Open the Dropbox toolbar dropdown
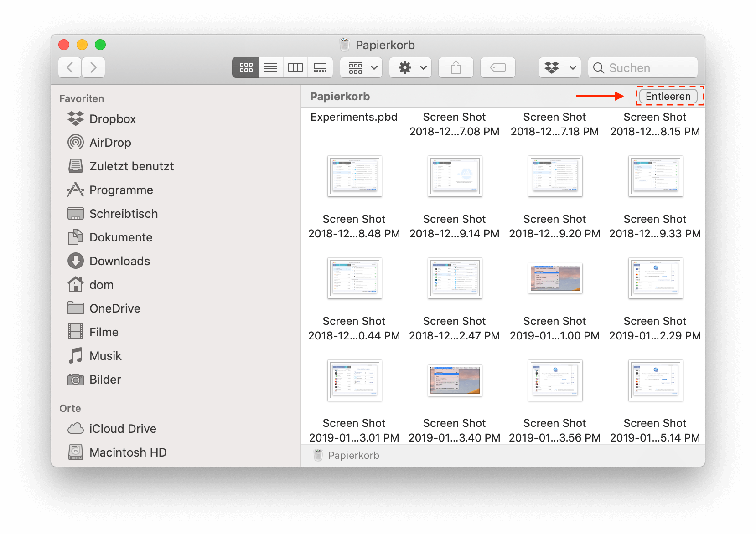Screen dimensions: 756x534 pyautogui.click(x=560, y=67)
